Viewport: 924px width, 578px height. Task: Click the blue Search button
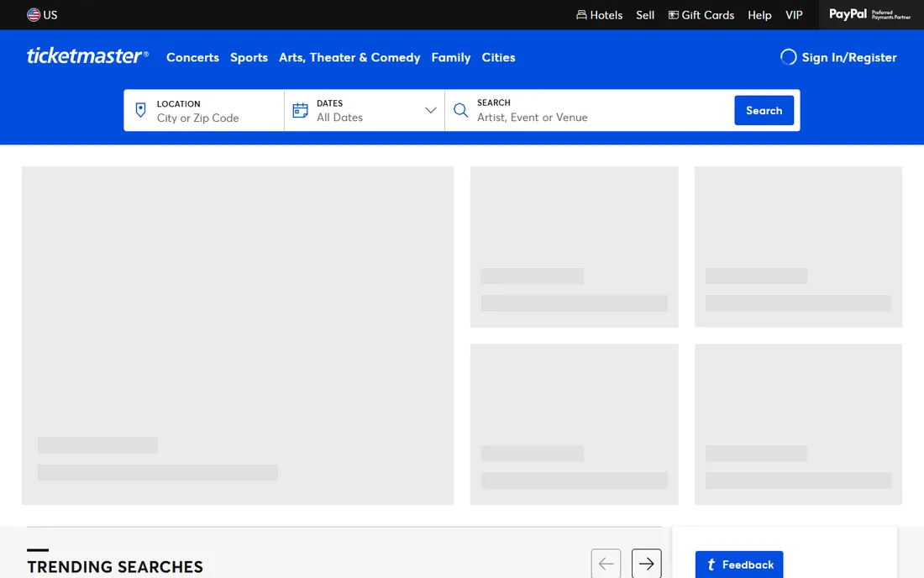click(764, 110)
